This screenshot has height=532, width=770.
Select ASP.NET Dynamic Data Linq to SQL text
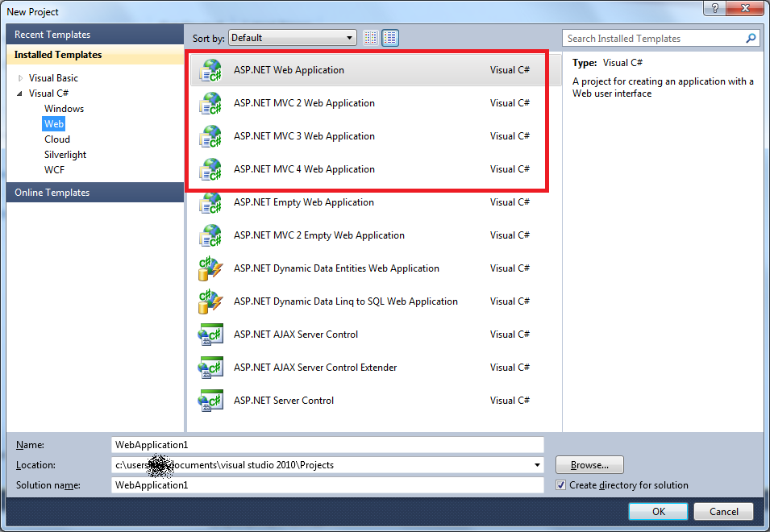[x=346, y=301]
